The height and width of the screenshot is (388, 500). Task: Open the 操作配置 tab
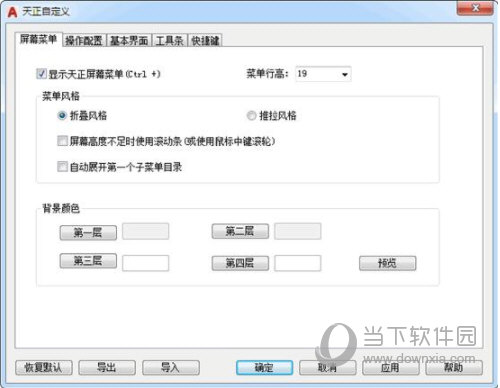pos(84,41)
